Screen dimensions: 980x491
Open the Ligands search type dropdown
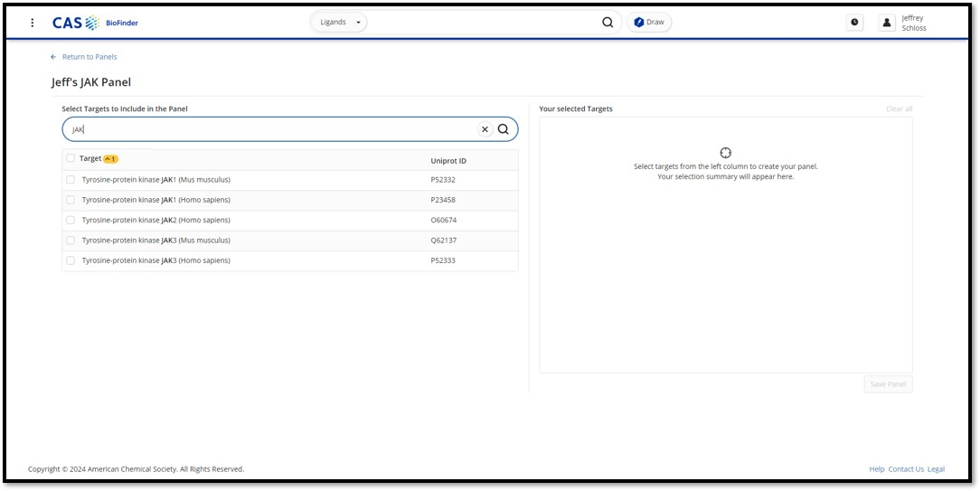tap(340, 23)
